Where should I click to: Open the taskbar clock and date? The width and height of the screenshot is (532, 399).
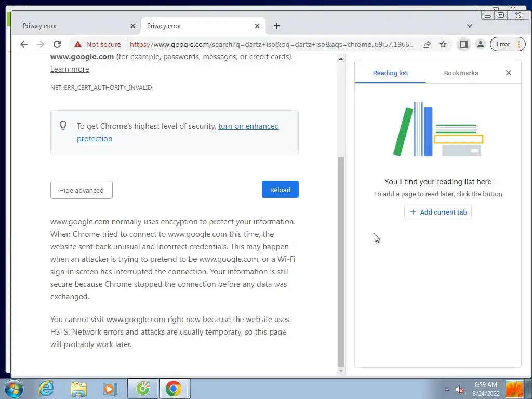486,389
